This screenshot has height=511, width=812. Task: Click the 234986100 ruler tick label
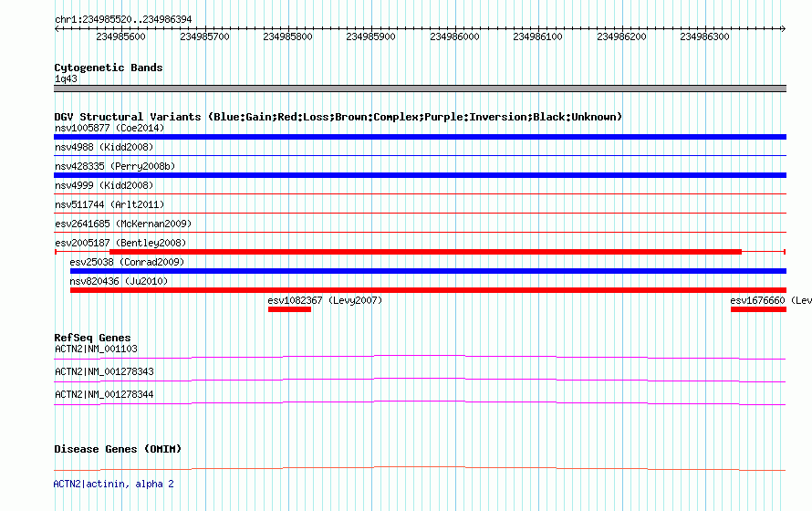click(x=537, y=36)
